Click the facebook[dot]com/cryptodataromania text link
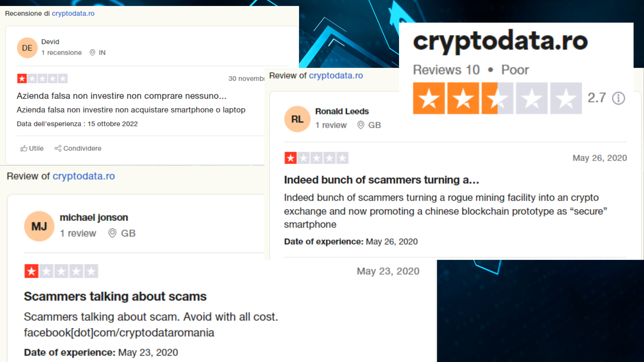The width and height of the screenshot is (644, 362). point(119,332)
